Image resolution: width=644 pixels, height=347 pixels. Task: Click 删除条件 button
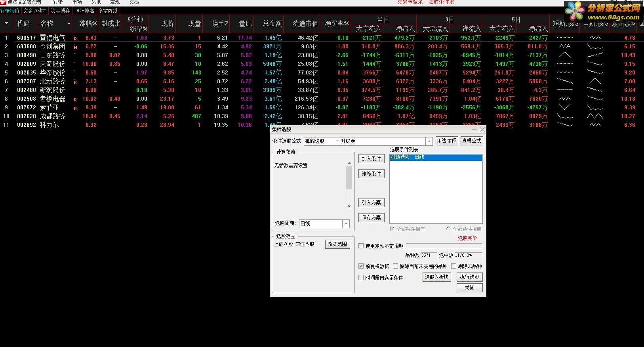[372, 173]
